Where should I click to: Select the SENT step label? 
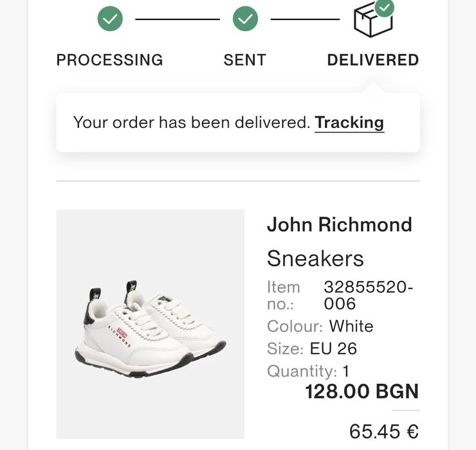[x=245, y=60]
